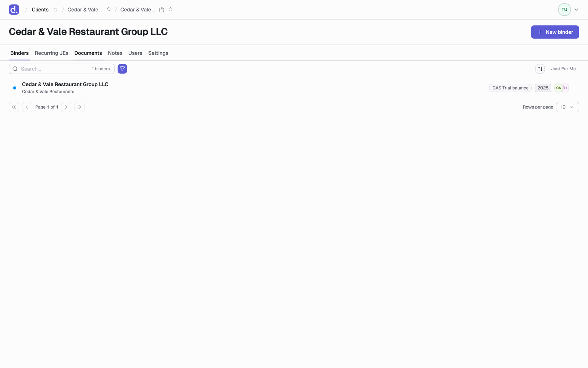Click the TU user avatar

pyautogui.click(x=564, y=10)
